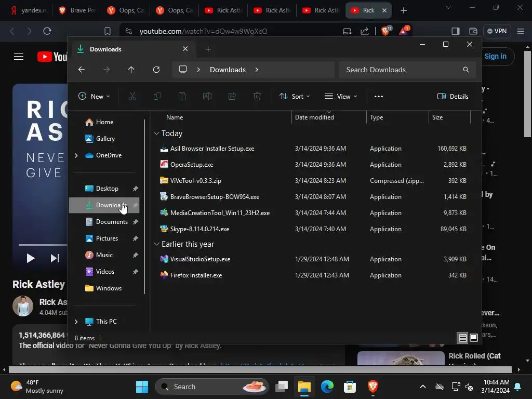The height and width of the screenshot is (399, 532).
Task: Click the Brave Shields icon
Action: tap(386, 31)
